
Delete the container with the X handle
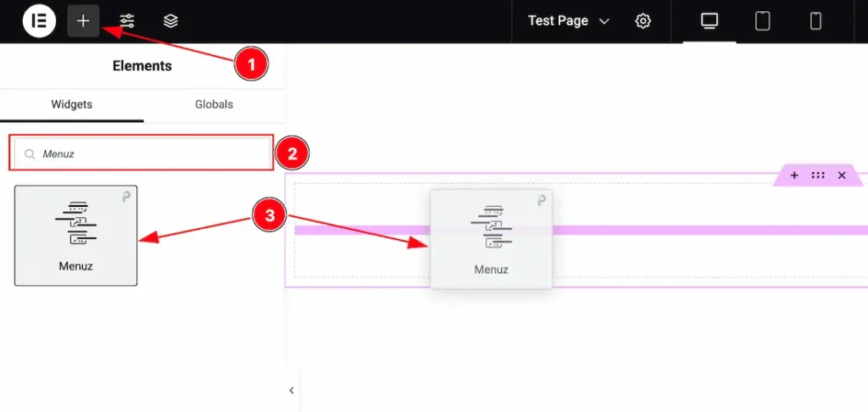point(842,175)
